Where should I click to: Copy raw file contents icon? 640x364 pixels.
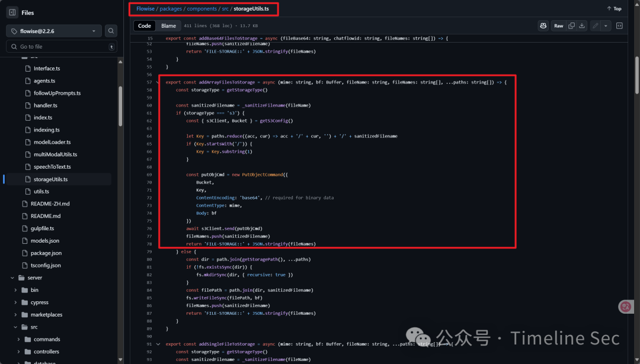coord(571,25)
